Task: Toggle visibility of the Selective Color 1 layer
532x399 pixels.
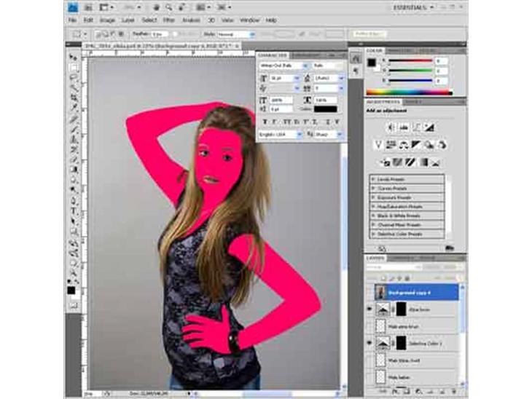Action: pyautogui.click(x=369, y=343)
